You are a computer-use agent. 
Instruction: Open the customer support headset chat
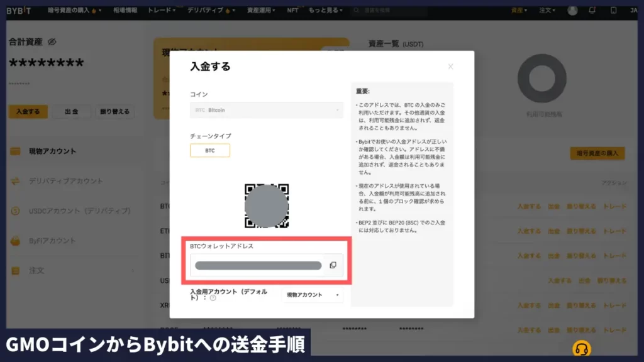(x=582, y=349)
